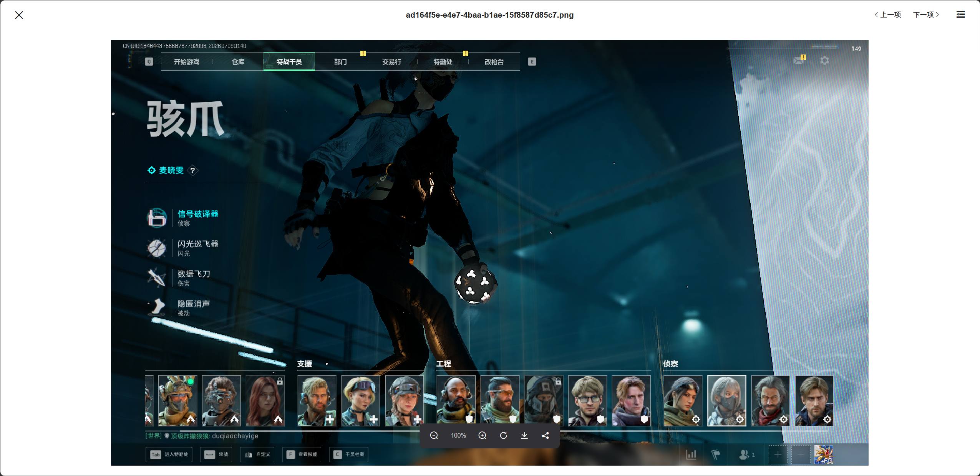
Task: Download the image with the download icon
Action: point(524,435)
